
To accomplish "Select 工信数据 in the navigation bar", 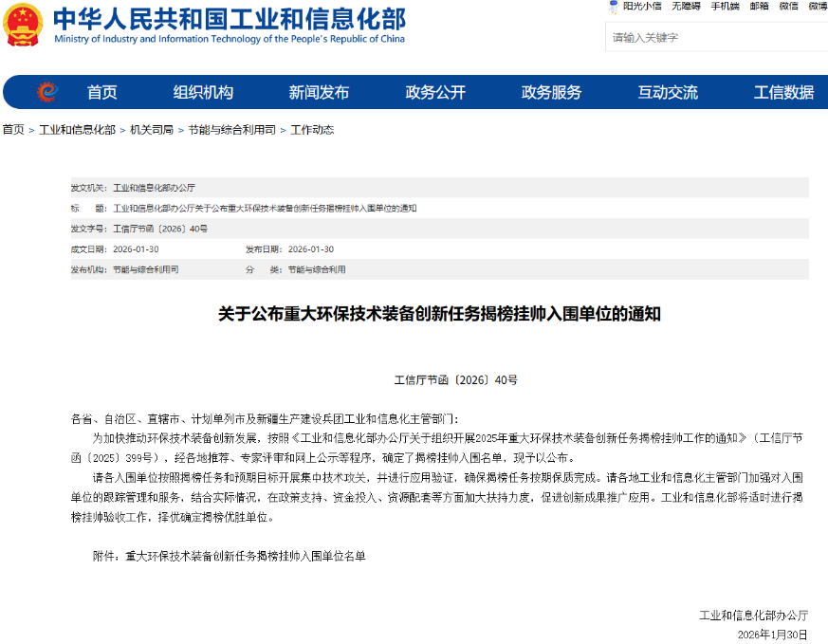I will [783, 92].
